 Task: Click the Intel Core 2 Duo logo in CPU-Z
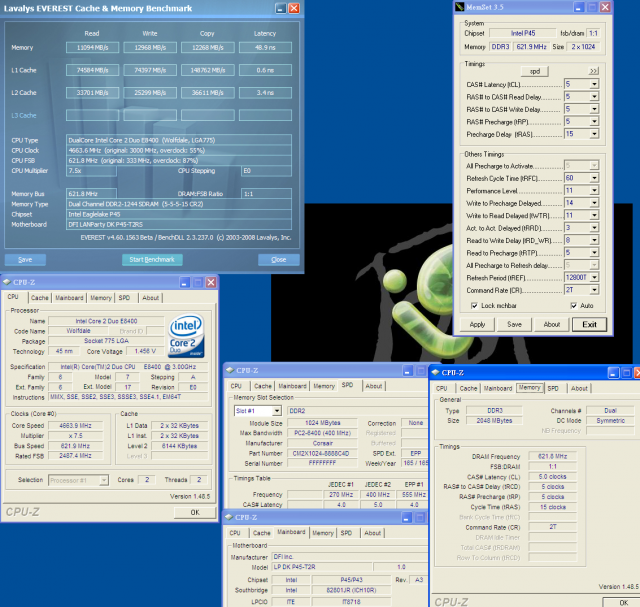[186, 336]
